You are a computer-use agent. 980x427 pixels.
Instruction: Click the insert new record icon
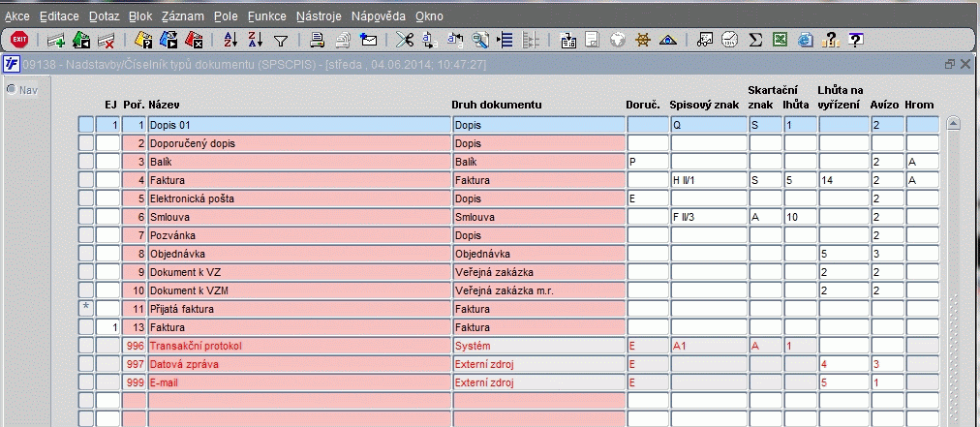point(56,42)
